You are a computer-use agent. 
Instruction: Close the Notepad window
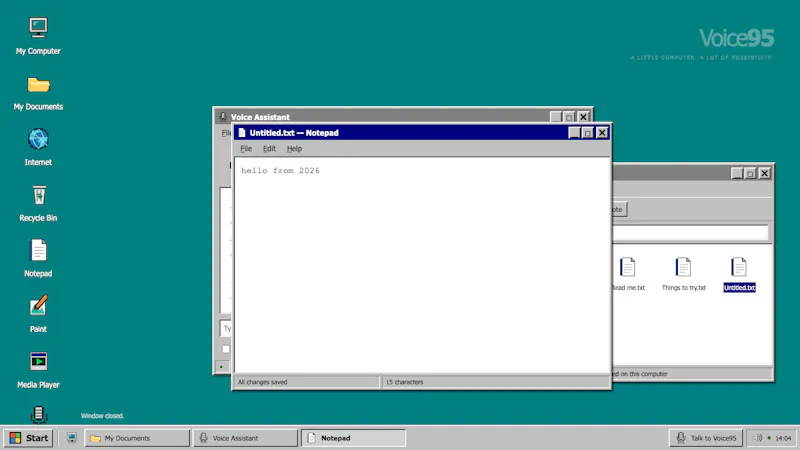click(x=602, y=133)
